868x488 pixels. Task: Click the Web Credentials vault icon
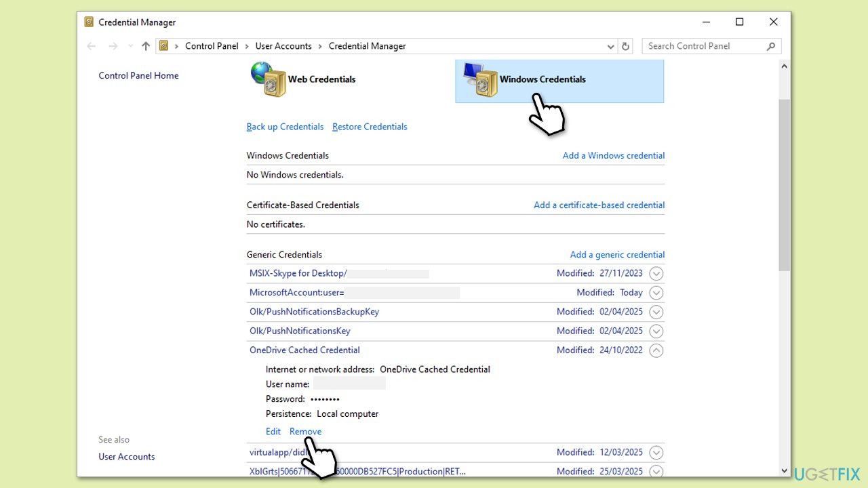pos(267,79)
